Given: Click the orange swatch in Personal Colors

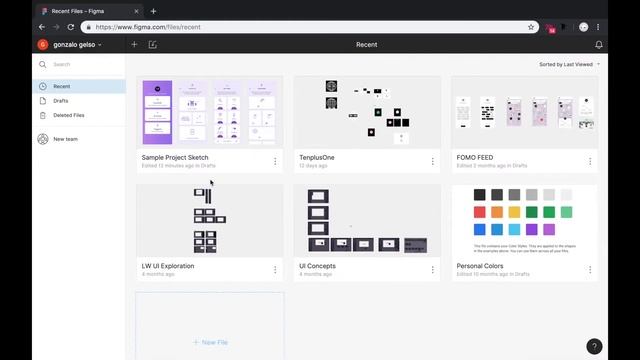Looking at the screenshot, I should 497,212.
